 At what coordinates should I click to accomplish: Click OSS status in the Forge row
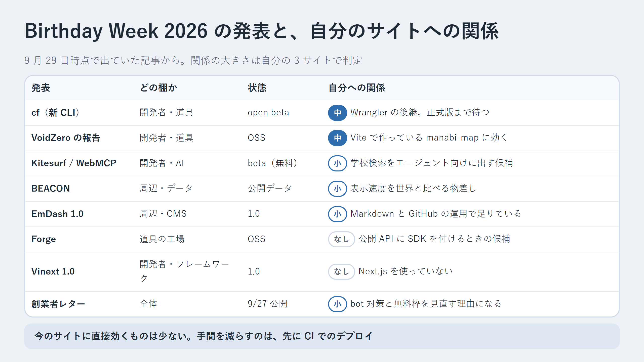[257, 239]
